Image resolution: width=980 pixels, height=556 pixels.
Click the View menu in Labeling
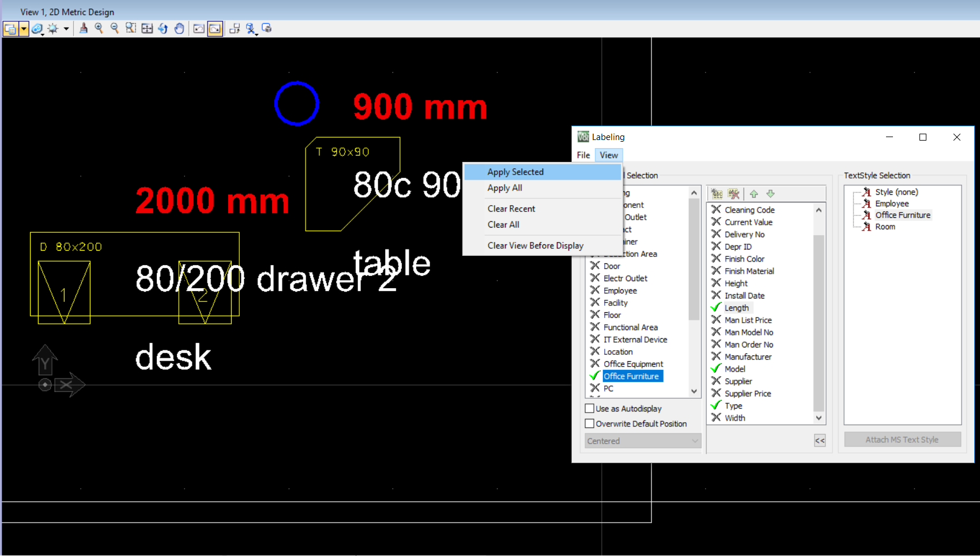[x=609, y=155]
